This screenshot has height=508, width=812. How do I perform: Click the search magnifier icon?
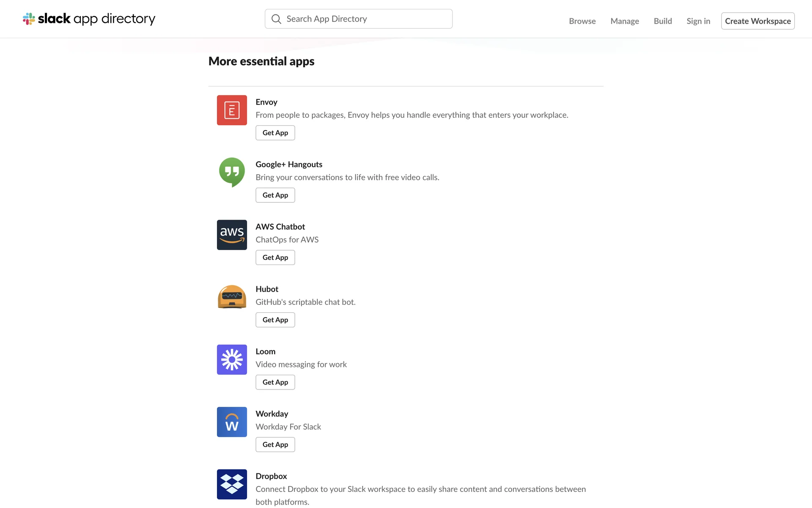pos(276,19)
